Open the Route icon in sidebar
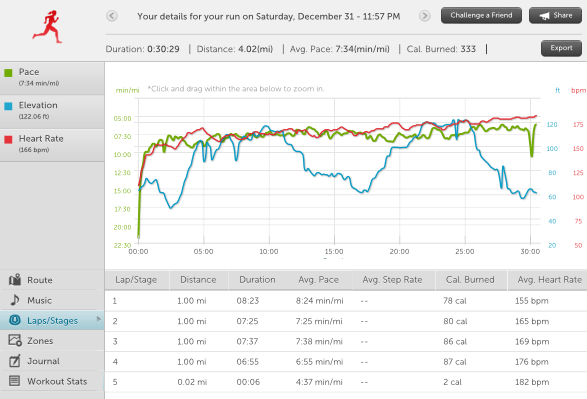587x399 pixels. point(15,280)
